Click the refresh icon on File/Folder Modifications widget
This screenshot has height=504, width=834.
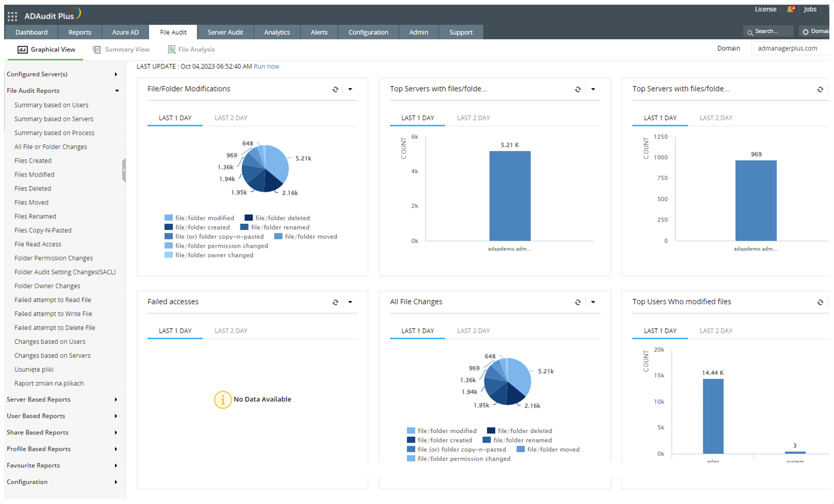click(x=336, y=89)
